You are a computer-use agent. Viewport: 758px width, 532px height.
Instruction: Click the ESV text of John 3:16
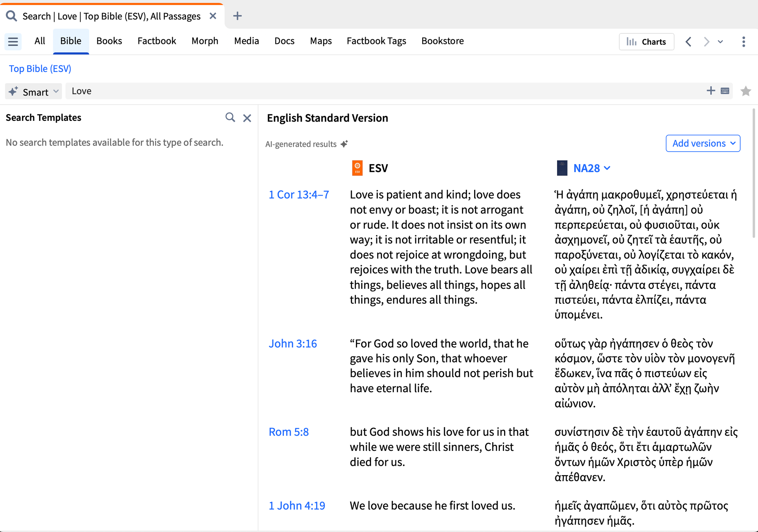[x=442, y=366]
